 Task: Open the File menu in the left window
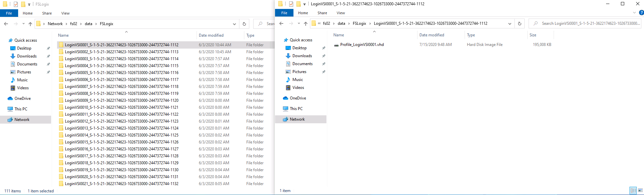point(9,13)
